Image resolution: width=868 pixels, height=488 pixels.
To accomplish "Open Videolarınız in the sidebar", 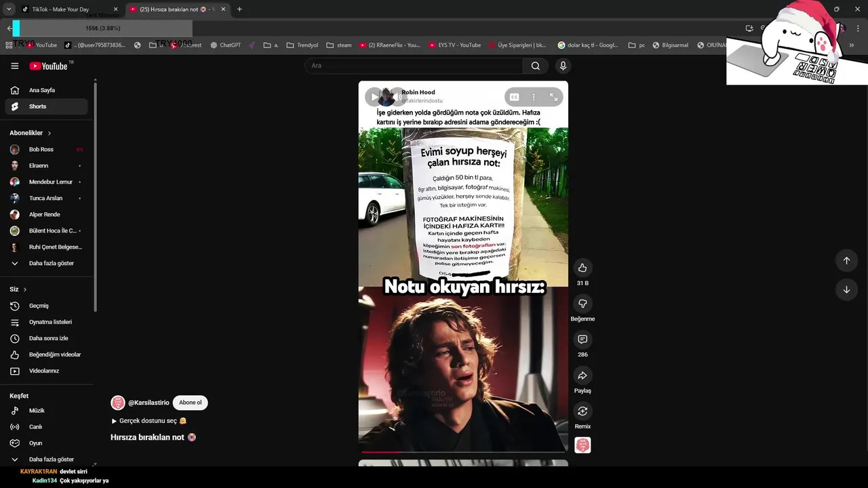I will tap(46, 371).
